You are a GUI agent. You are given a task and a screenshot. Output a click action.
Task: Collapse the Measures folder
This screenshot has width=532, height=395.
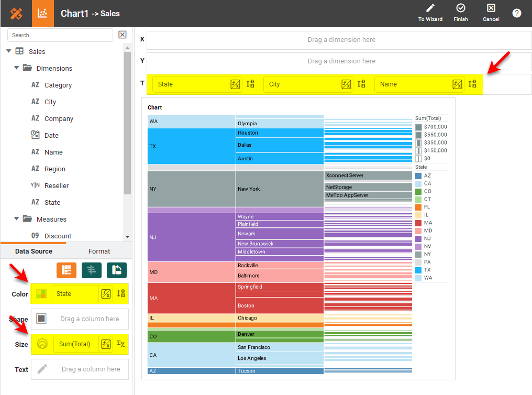[17, 219]
